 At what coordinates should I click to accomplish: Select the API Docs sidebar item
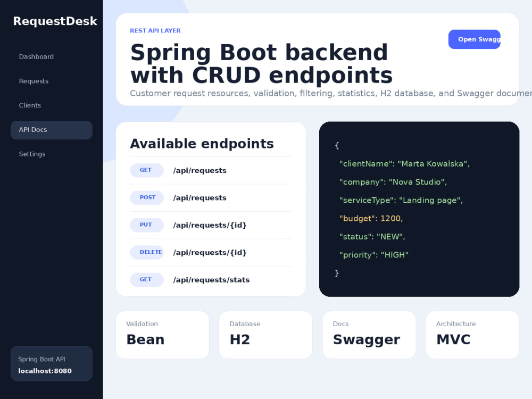(x=51, y=130)
